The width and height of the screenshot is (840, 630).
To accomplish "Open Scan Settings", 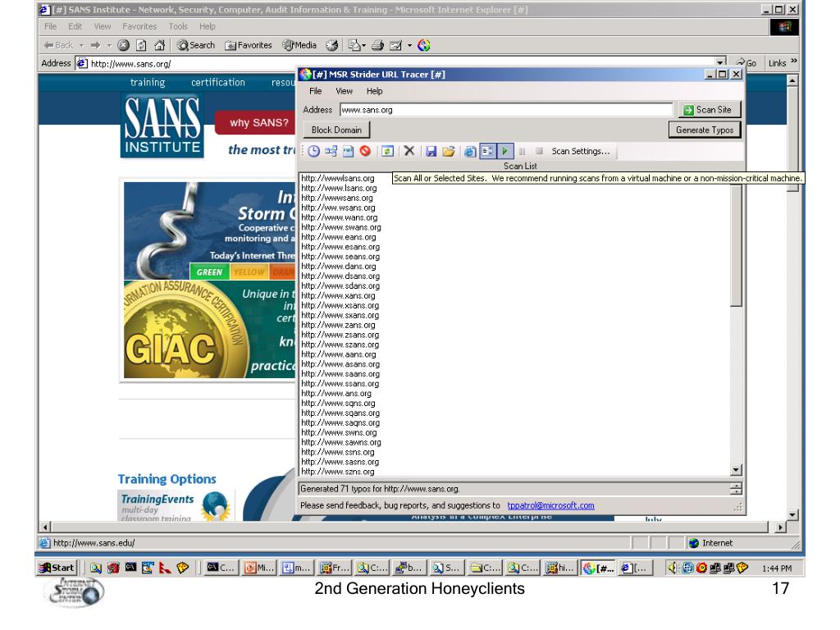I will [x=581, y=152].
